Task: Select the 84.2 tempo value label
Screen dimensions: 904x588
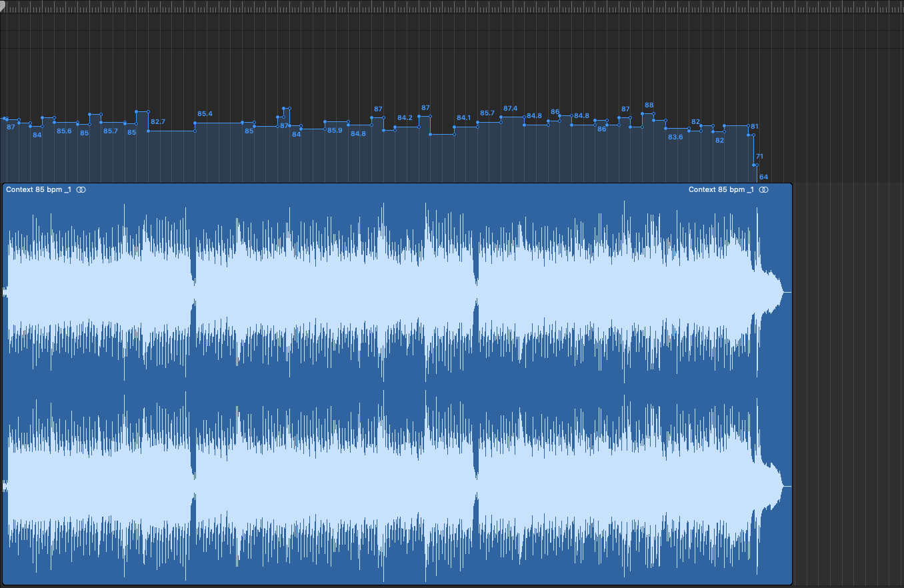Action: point(405,118)
